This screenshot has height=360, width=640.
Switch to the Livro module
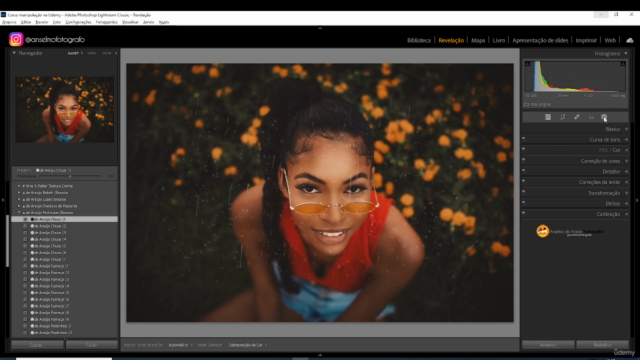point(499,40)
